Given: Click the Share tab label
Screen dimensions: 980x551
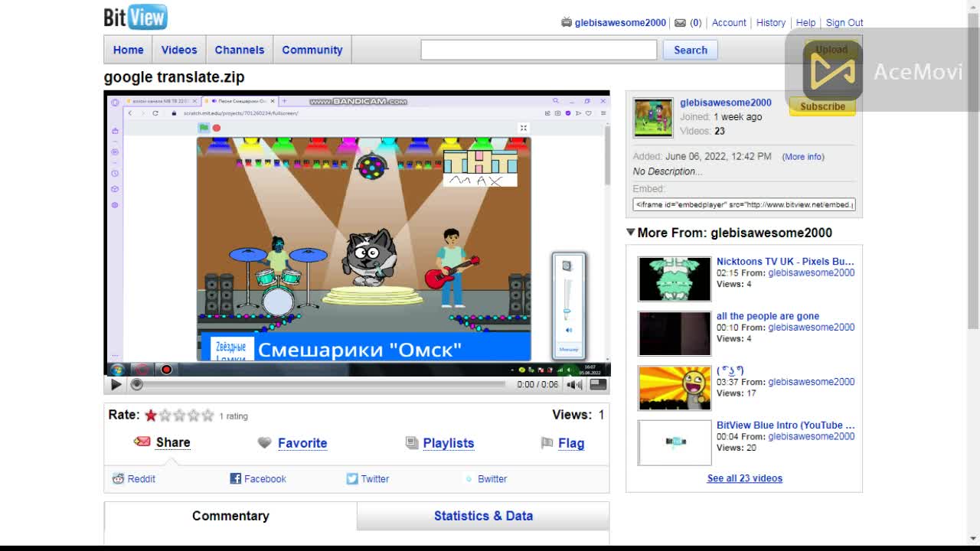Looking at the screenshot, I should point(173,442).
